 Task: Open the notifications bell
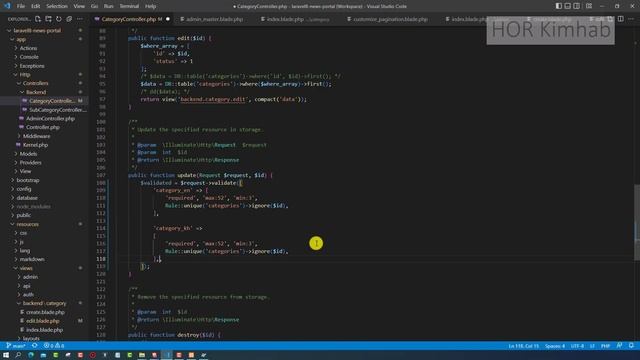(x=631, y=346)
